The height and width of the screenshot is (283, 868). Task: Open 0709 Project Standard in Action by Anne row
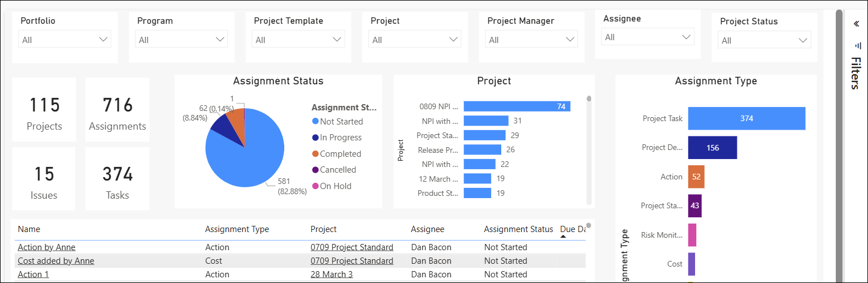pos(352,247)
